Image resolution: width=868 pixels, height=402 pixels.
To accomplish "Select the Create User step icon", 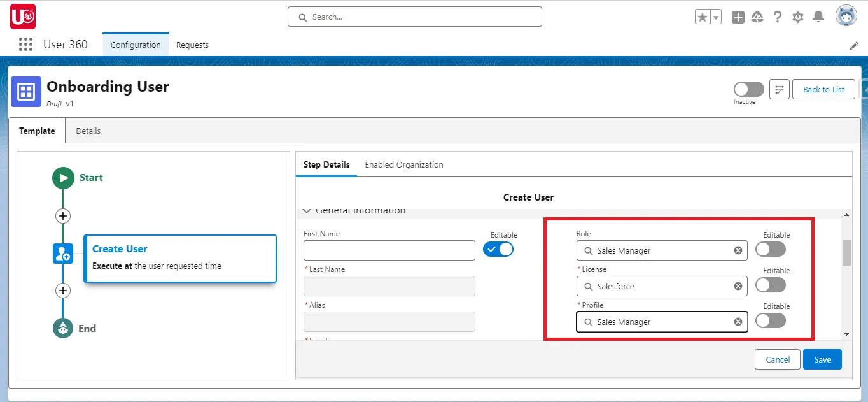I will (62, 253).
